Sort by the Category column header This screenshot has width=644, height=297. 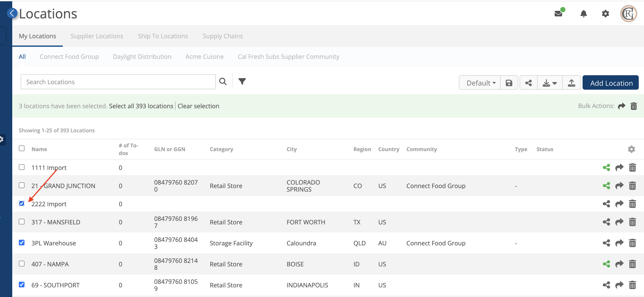(221, 149)
